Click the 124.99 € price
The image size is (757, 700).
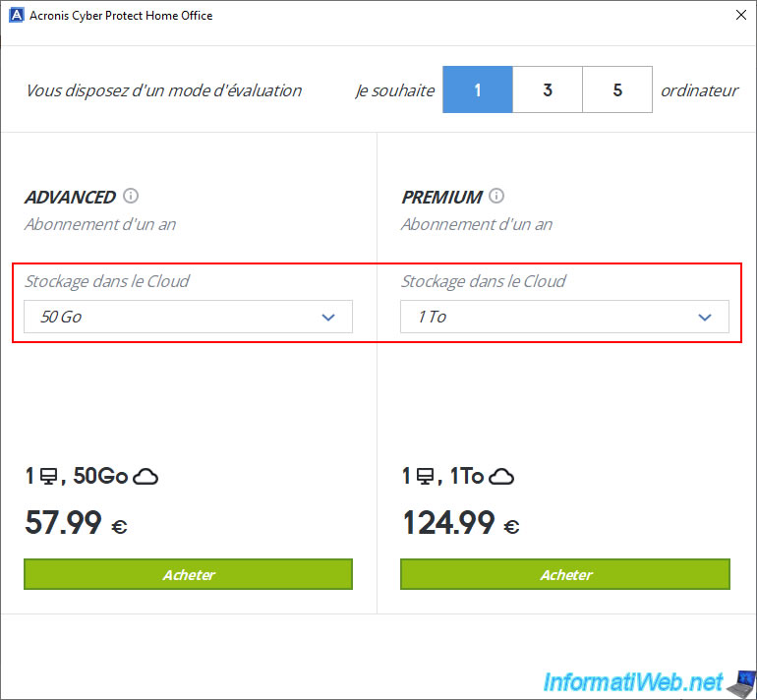point(460,523)
